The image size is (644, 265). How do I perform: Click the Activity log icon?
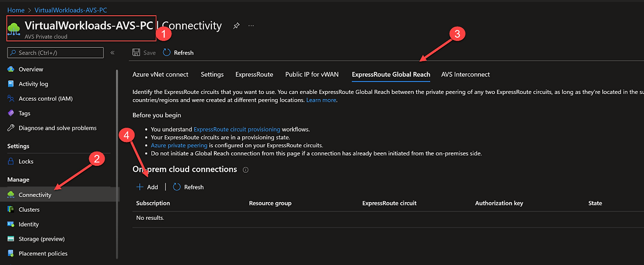point(11,84)
